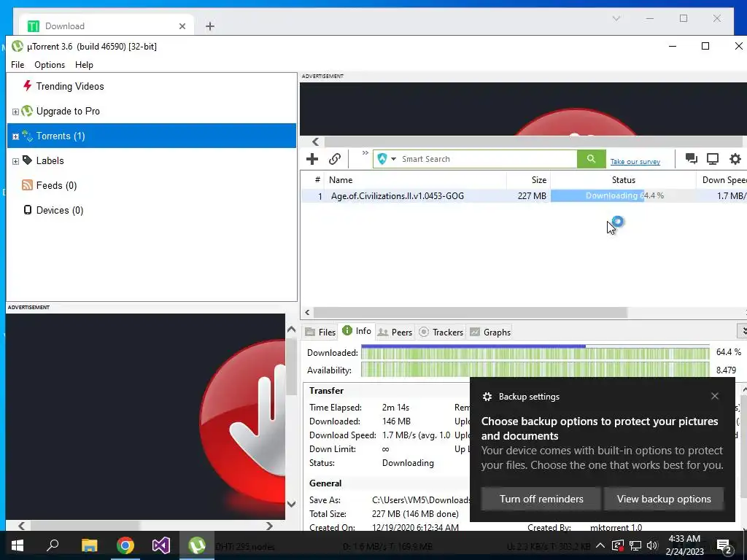This screenshot has height=560, width=747.
Task: Expand the Labels tree node
Action: point(15,161)
